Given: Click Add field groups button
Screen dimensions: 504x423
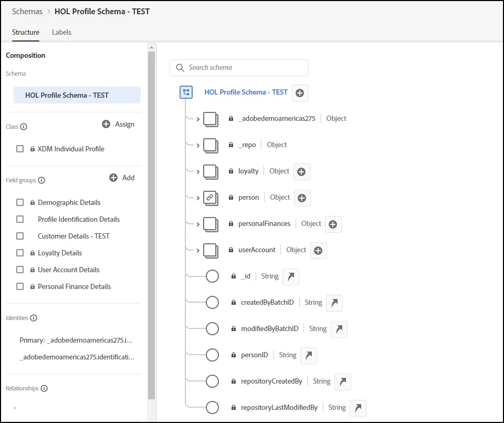Looking at the screenshot, I should [122, 178].
